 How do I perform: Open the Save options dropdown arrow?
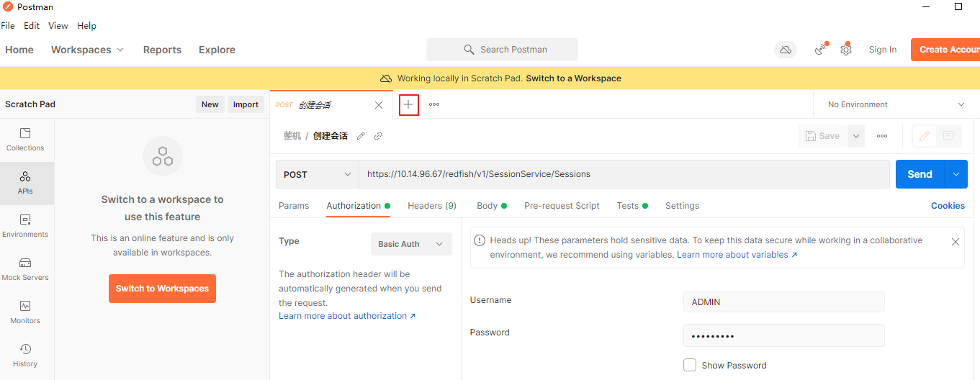click(856, 136)
